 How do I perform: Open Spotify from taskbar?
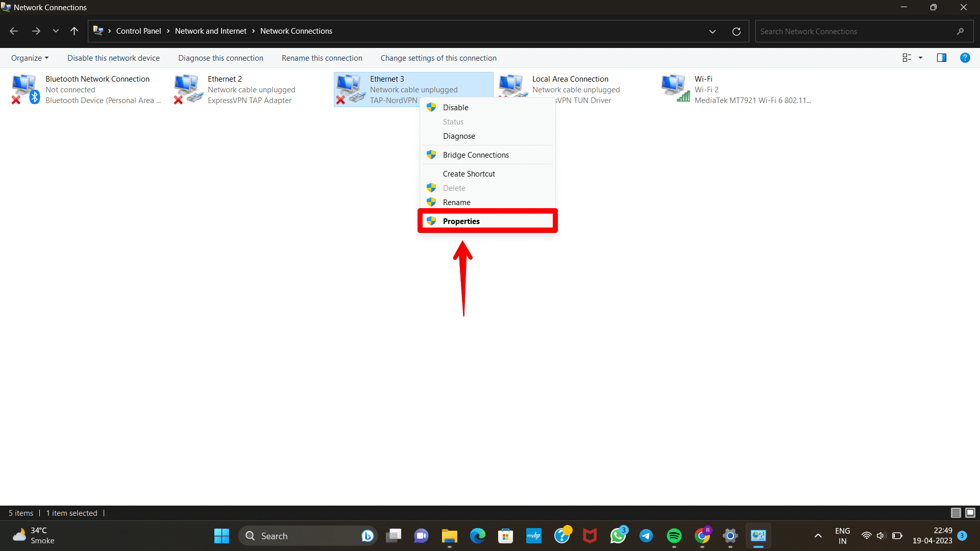[674, 536]
